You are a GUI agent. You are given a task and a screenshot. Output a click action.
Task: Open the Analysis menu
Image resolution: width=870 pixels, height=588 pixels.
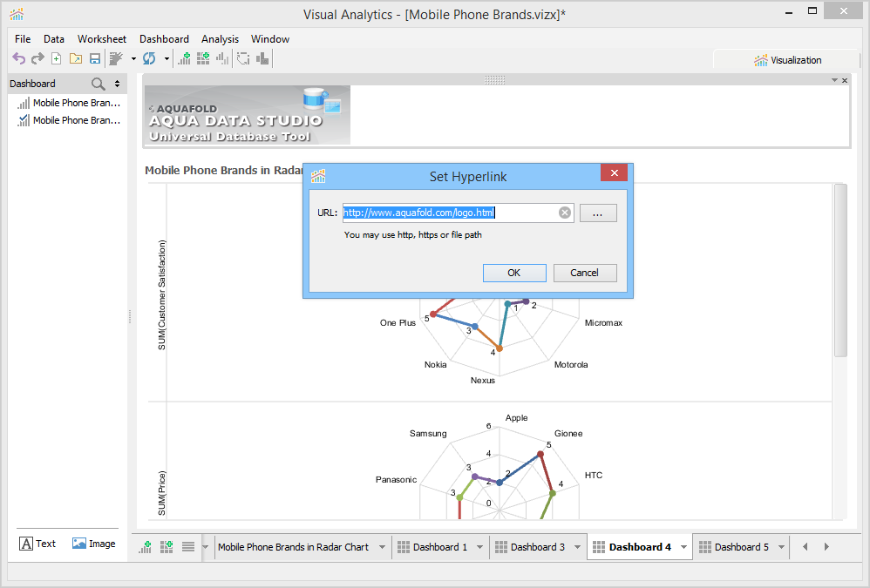[221, 39]
